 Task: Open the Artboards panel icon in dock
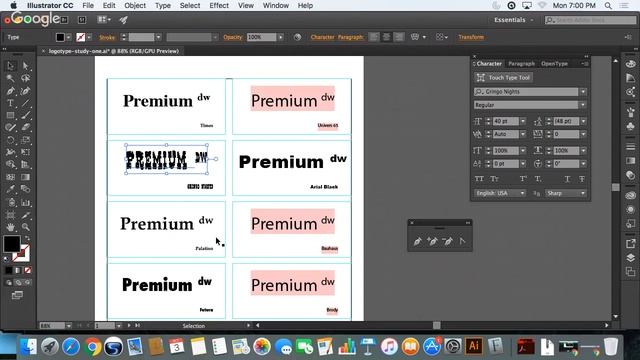pos(631,271)
